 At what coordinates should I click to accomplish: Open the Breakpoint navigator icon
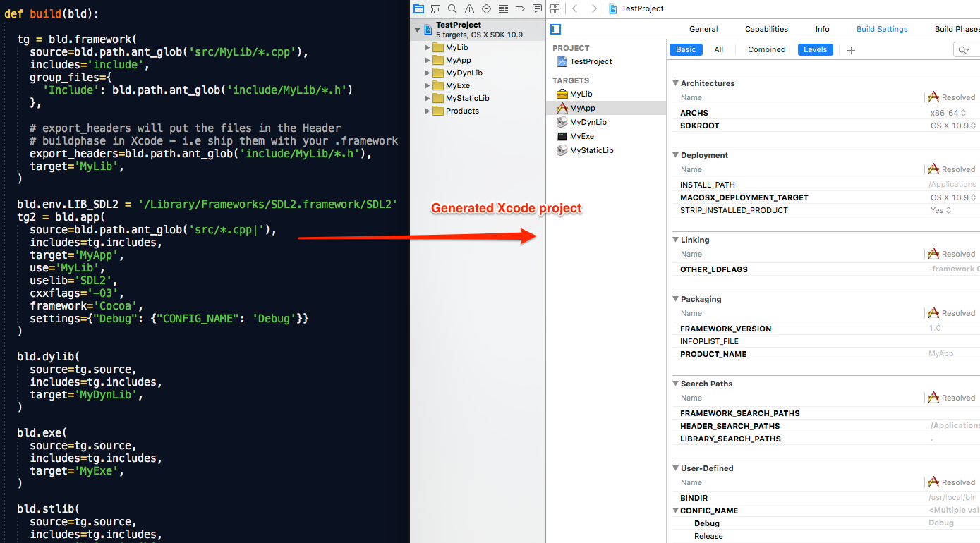tap(520, 8)
